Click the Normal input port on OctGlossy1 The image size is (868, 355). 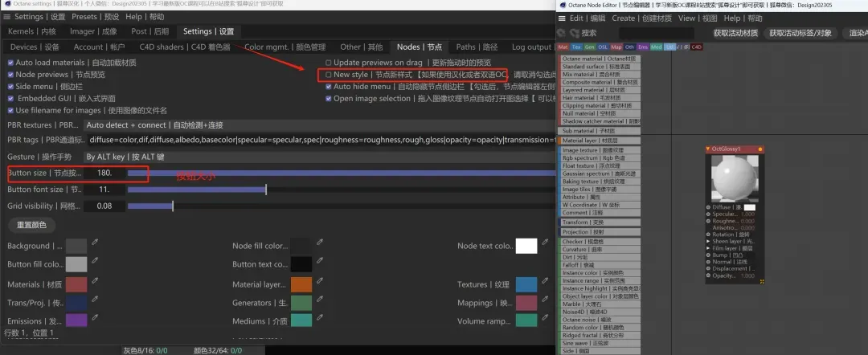pyautogui.click(x=709, y=262)
